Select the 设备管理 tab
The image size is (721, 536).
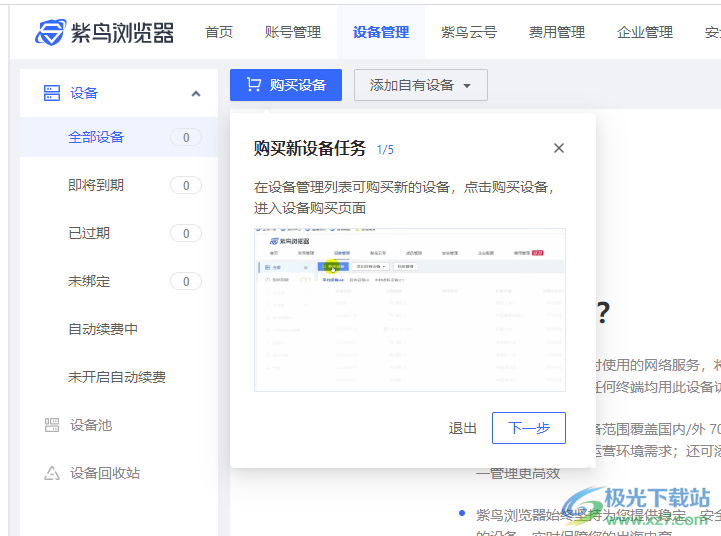tap(381, 32)
